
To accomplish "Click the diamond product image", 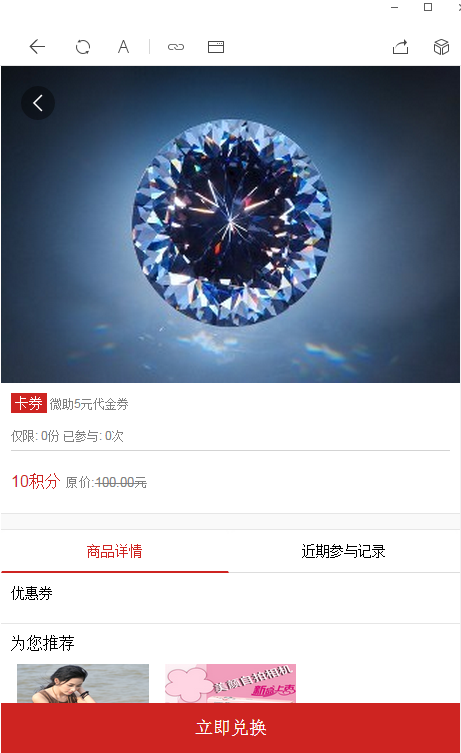I will [230, 224].
